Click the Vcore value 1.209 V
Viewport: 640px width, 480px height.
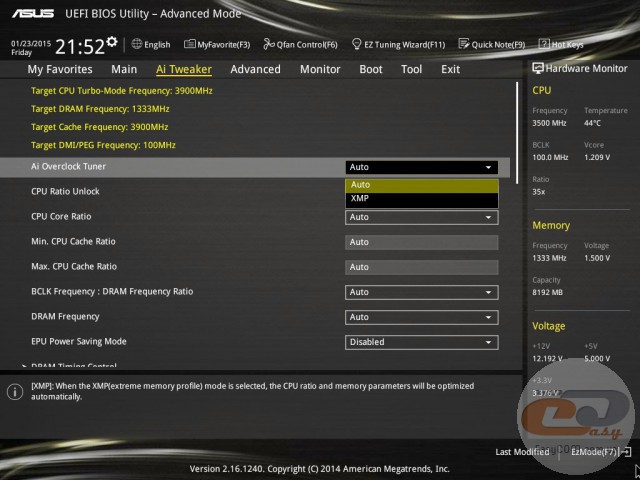point(597,157)
